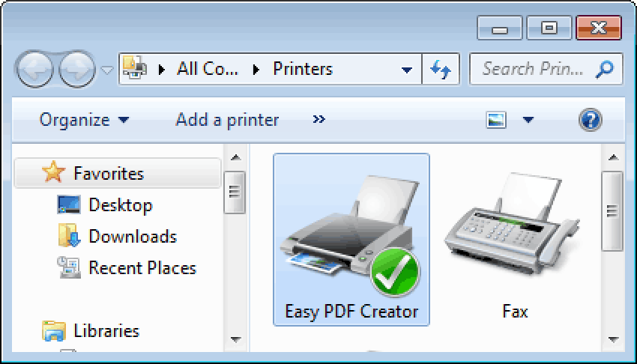Change your view icon button
Viewport: 637px width, 364px height.
[496, 120]
